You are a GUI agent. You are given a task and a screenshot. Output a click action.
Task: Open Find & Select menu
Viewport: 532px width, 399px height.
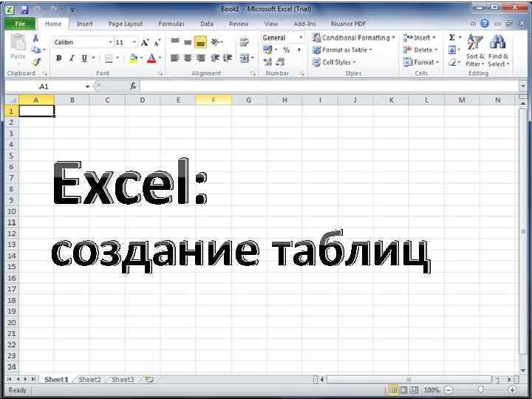(x=498, y=50)
